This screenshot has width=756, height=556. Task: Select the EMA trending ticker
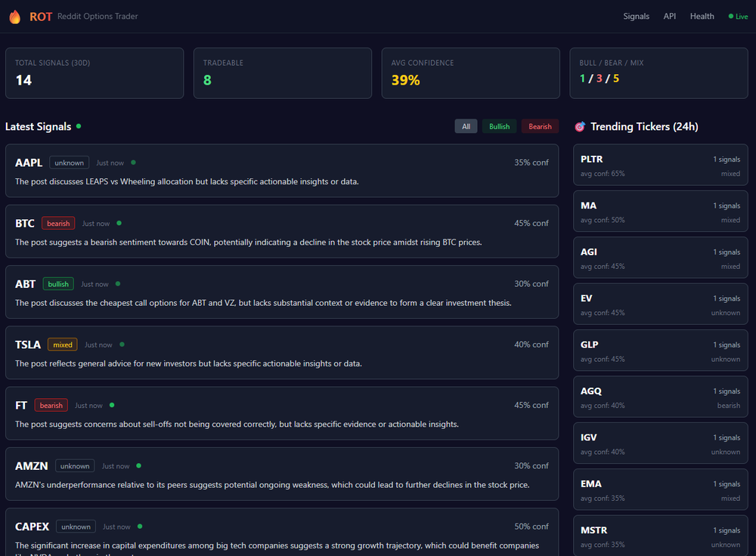point(661,490)
